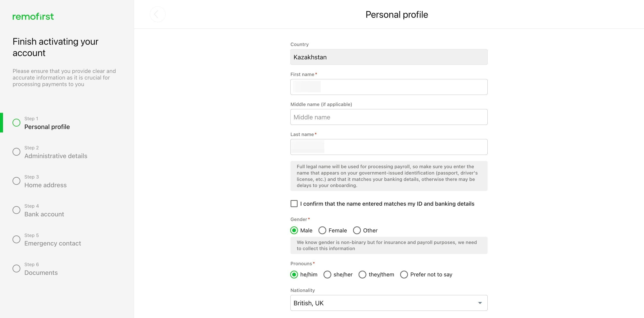
Task: Click the back arrow button
Action: pos(157,14)
